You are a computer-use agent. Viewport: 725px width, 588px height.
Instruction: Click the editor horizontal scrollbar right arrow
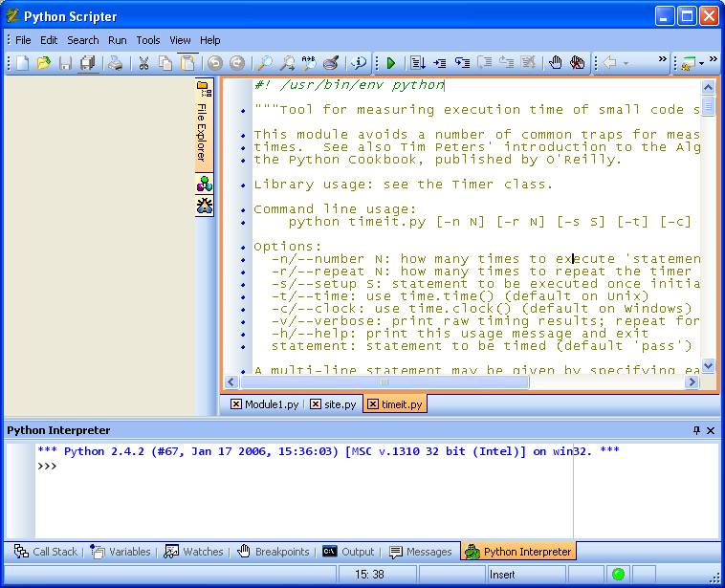click(692, 381)
